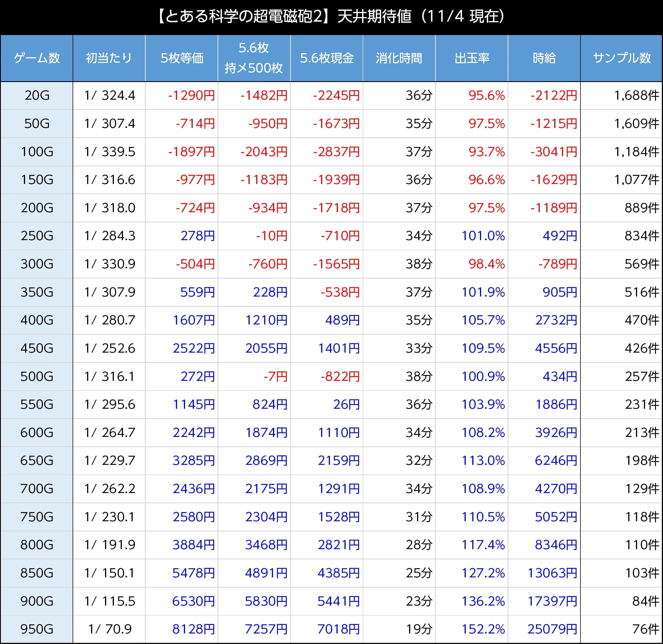Click the table title mentioning 天井期待値
Screen dimensions: 663x644
click(x=331, y=16)
